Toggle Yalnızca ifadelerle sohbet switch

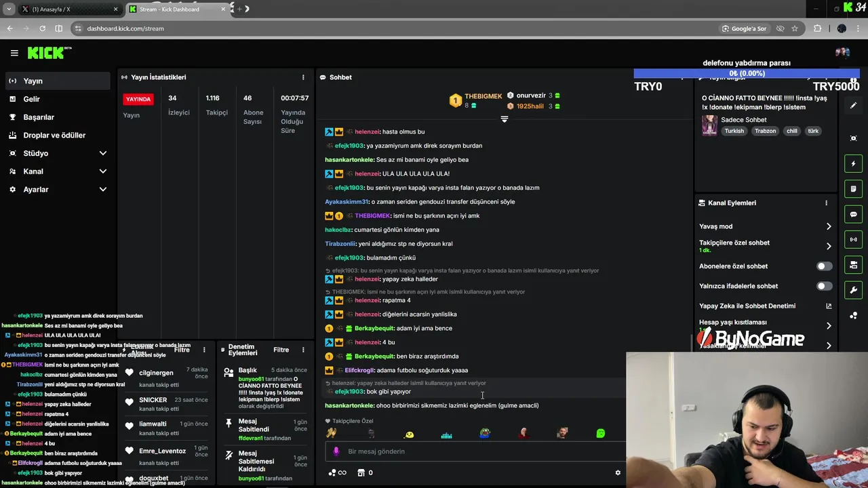[824, 286]
